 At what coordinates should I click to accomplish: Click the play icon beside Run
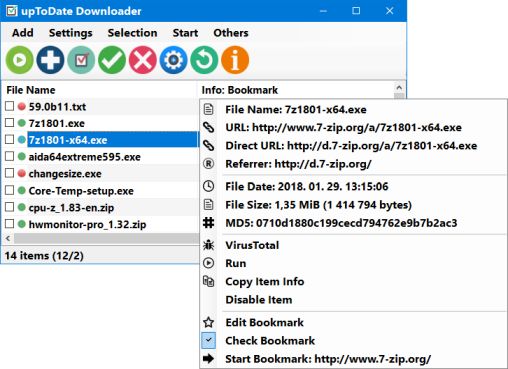click(209, 263)
